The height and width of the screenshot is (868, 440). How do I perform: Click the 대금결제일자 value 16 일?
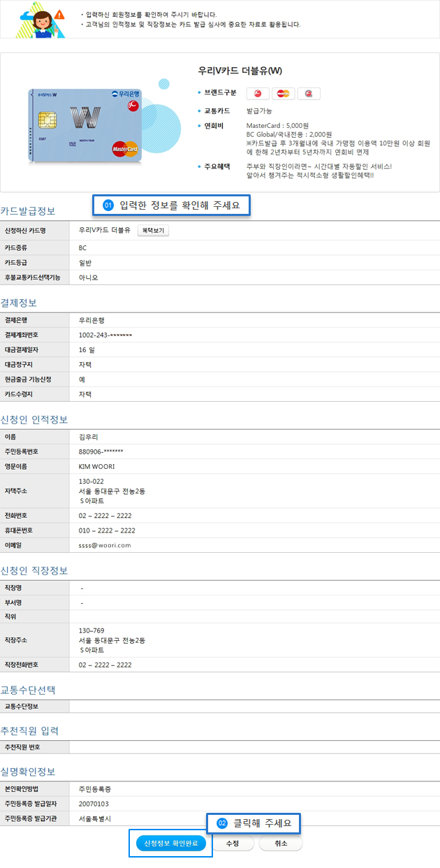pos(87,350)
